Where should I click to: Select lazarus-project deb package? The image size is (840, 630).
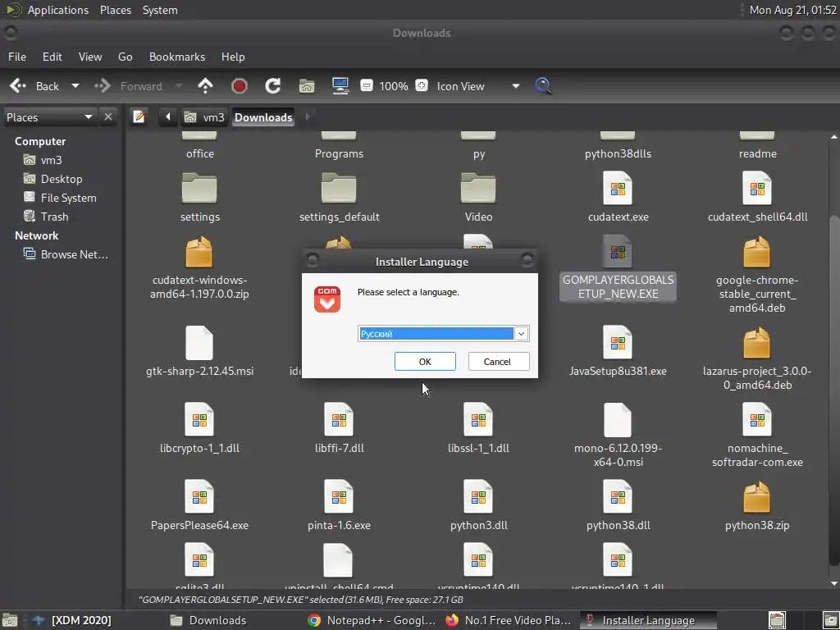pos(757,358)
